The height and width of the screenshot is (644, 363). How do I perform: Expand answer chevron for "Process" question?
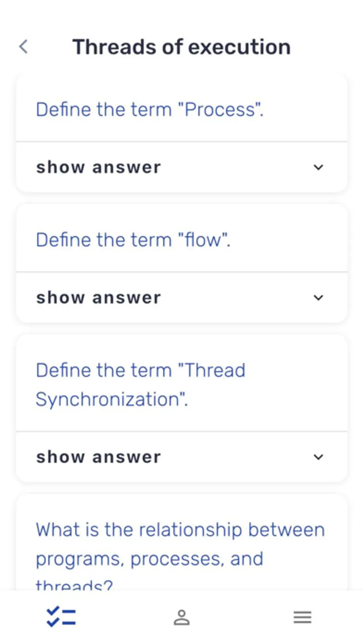tap(318, 167)
